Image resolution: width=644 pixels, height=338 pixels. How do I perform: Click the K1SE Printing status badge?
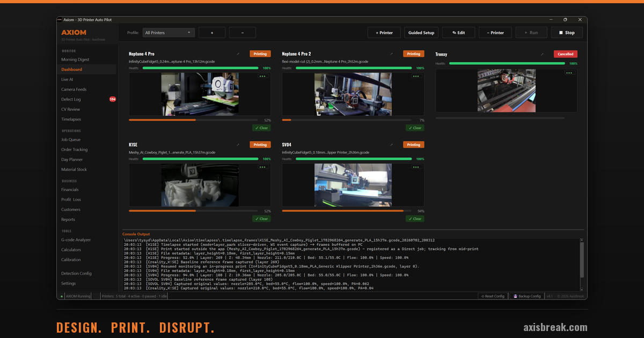click(260, 145)
